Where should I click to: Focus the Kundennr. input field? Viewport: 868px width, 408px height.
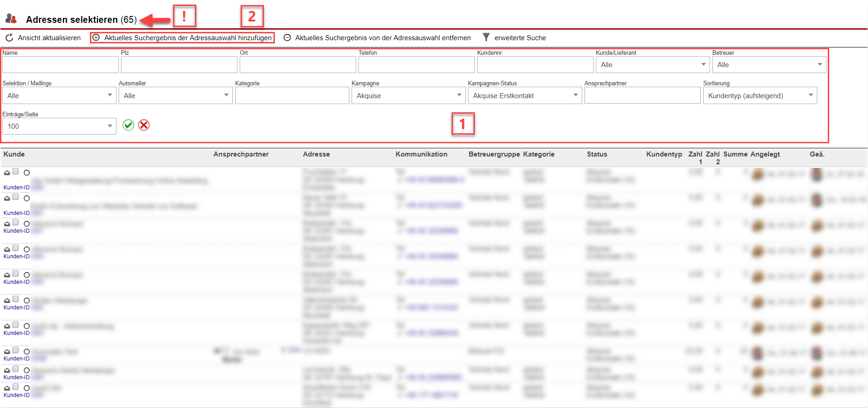[535, 65]
